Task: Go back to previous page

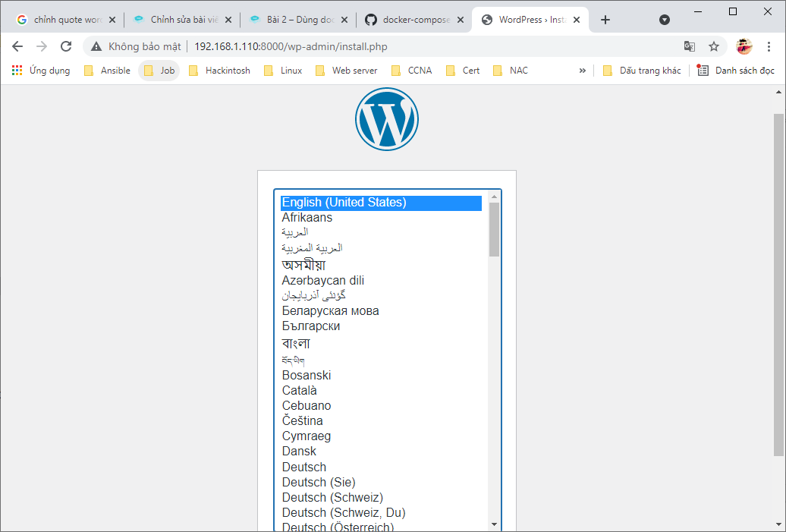Action: pyautogui.click(x=17, y=46)
